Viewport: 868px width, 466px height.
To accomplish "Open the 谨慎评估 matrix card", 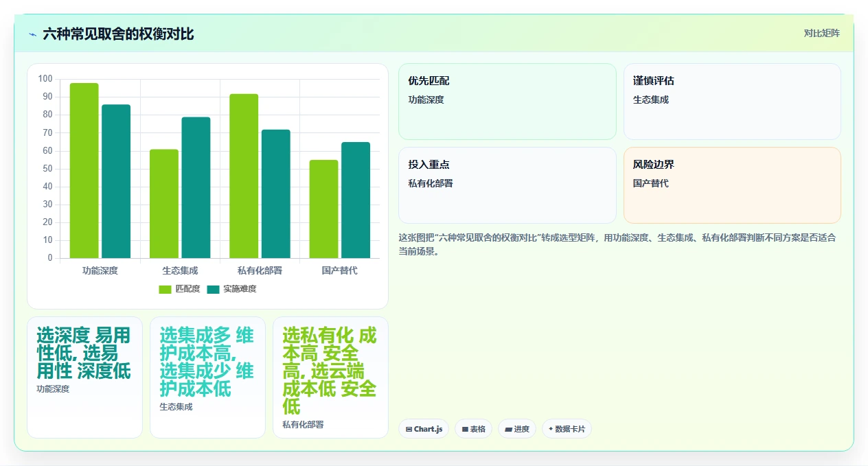I will [x=732, y=102].
